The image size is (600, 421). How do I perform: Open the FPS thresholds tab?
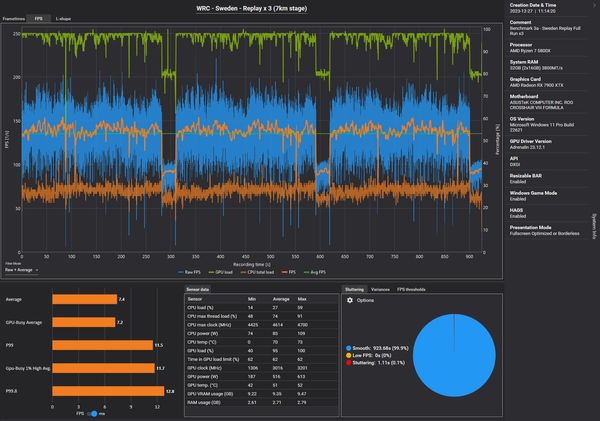click(411, 288)
